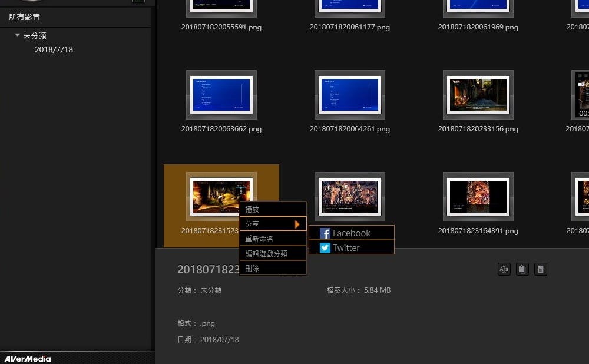
Task: Choose 編輯遊戲分類 from context menu
Action: pos(273,254)
